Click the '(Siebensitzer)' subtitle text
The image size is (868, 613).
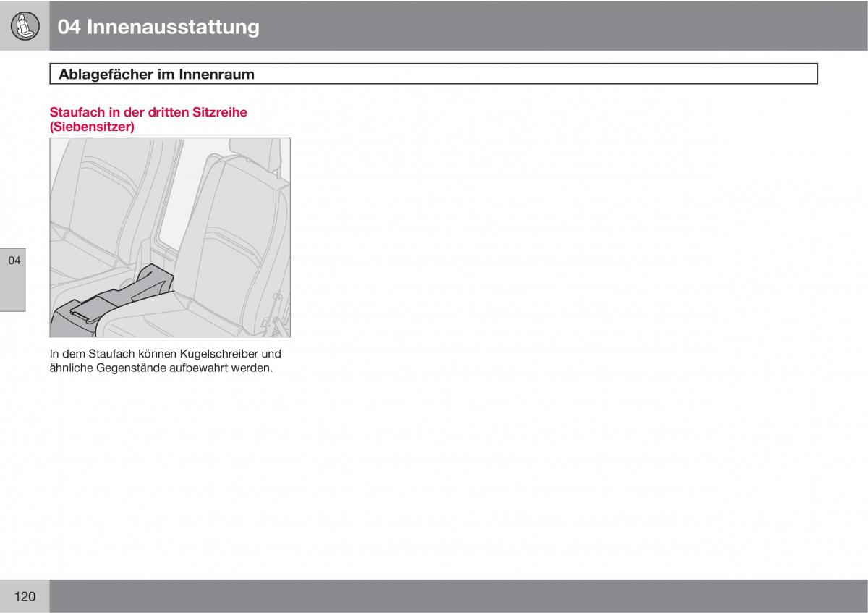(x=92, y=126)
